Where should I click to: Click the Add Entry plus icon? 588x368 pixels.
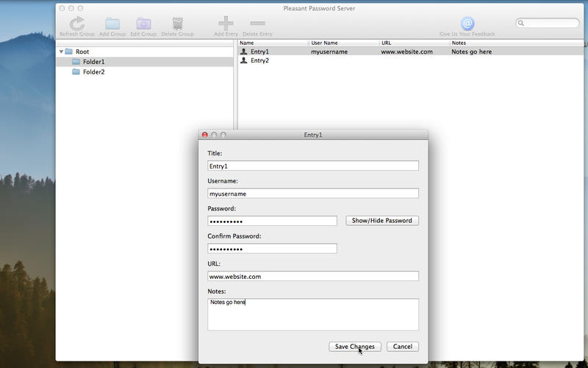[x=226, y=24]
